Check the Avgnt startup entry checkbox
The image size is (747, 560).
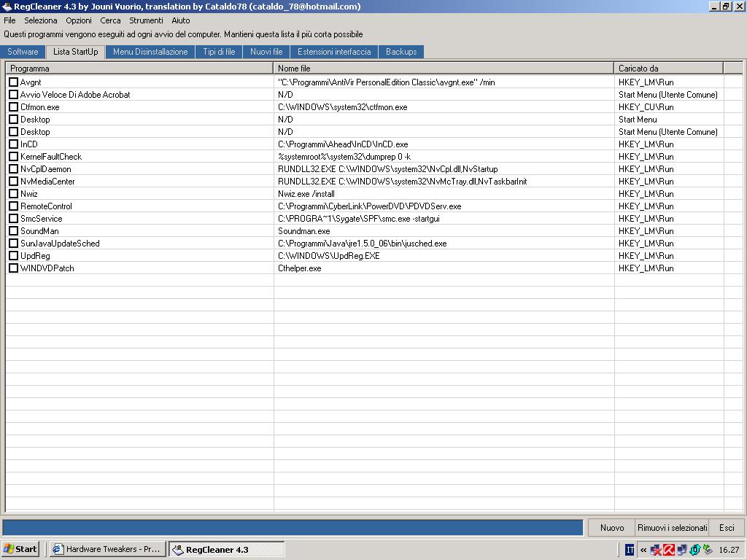(13, 82)
